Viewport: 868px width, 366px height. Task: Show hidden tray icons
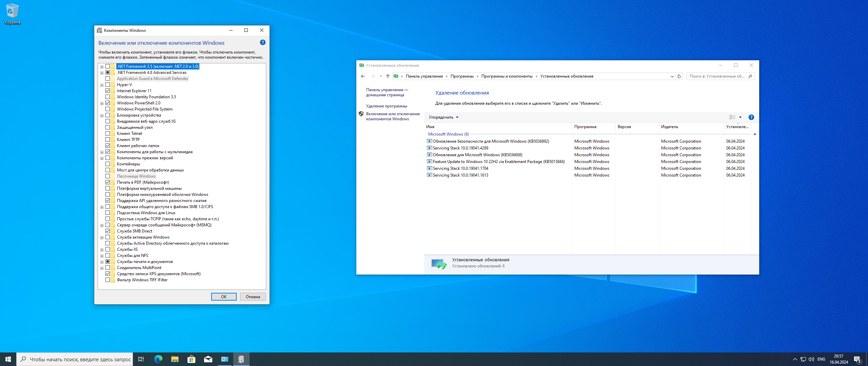(795, 359)
